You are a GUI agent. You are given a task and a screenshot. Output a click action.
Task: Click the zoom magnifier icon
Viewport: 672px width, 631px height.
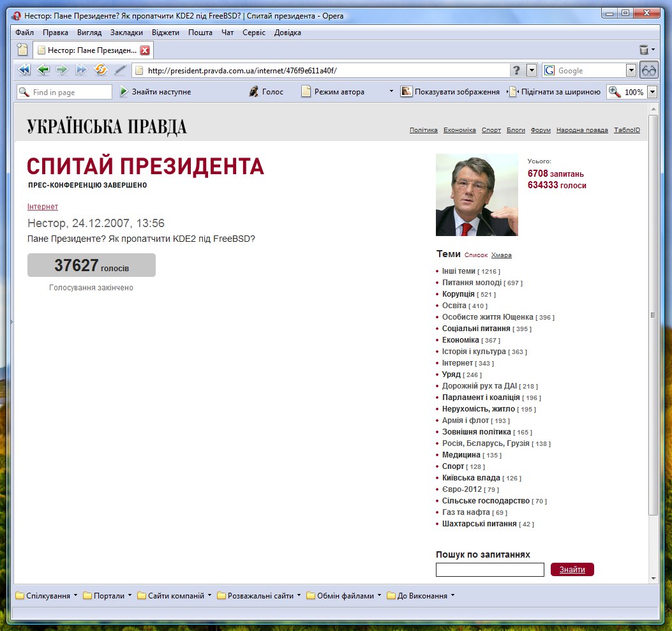[615, 92]
